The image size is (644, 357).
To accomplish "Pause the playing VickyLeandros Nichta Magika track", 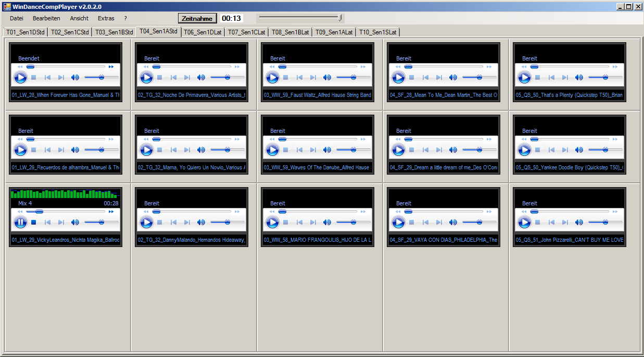I will [x=20, y=223].
